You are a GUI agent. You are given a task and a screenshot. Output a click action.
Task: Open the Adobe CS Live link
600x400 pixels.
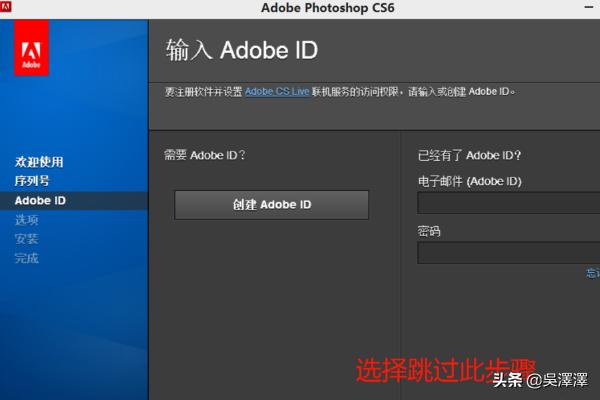coord(277,91)
